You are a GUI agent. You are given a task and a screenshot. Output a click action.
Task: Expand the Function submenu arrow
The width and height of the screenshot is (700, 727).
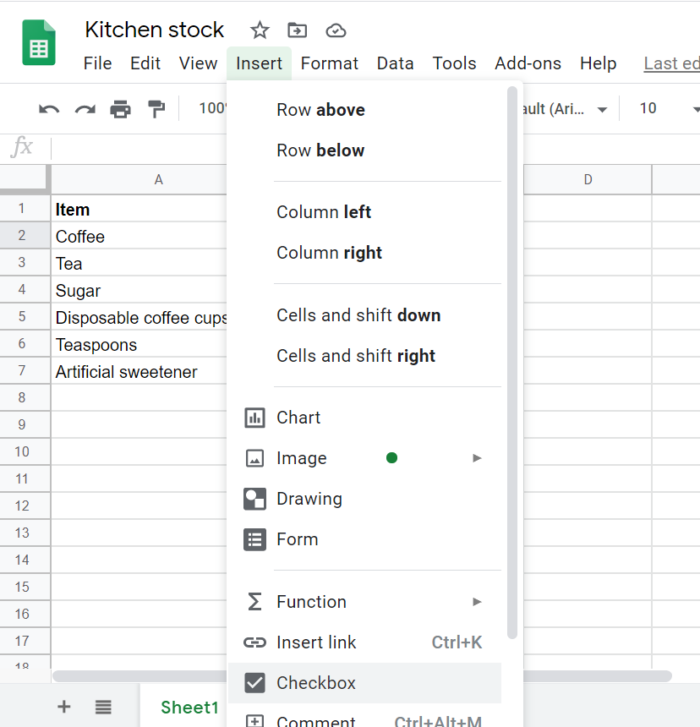point(477,602)
